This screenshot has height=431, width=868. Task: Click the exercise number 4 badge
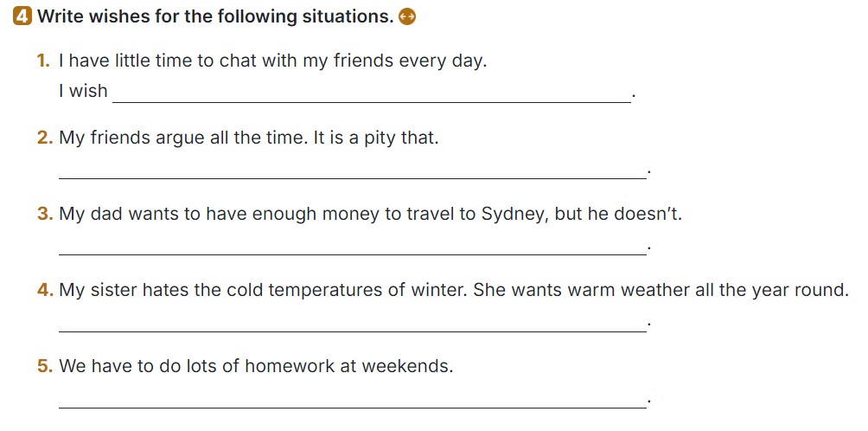click(x=23, y=16)
